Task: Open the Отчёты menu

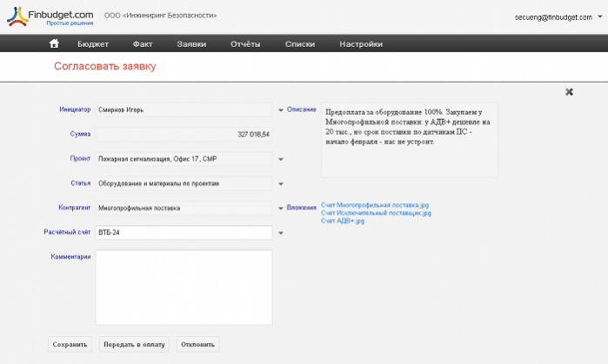Action: click(245, 43)
